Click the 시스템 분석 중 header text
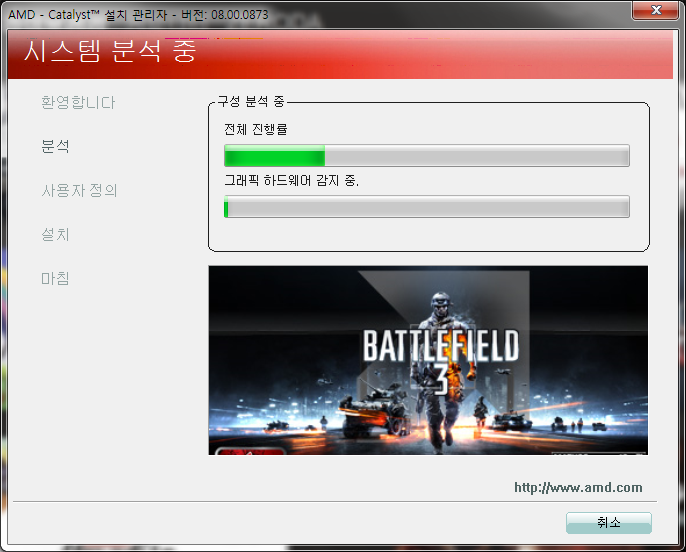This screenshot has height=552, width=686. tap(110, 50)
